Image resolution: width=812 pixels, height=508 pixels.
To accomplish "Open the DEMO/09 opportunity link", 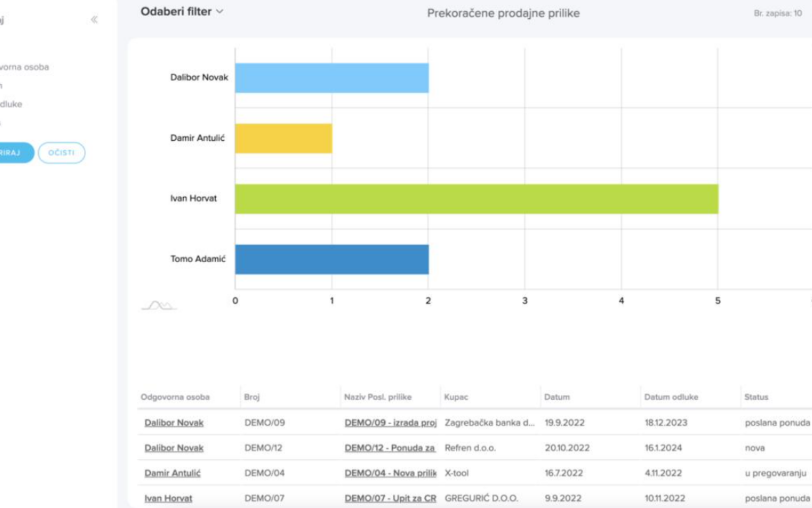I will click(390, 423).
